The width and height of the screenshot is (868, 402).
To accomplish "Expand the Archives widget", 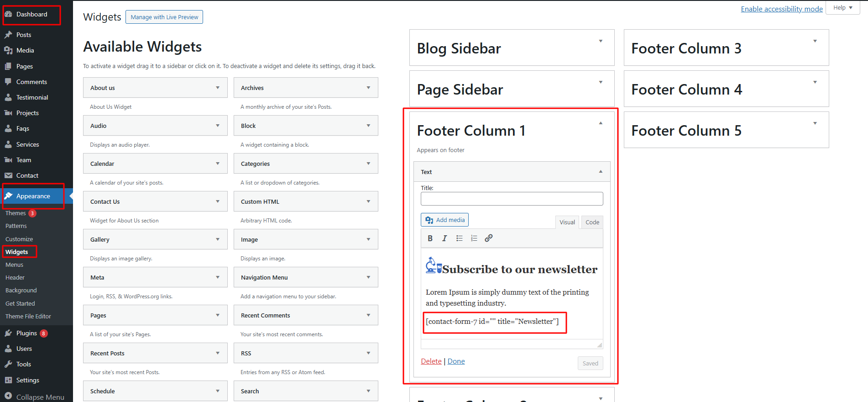I will click(368, 88).
